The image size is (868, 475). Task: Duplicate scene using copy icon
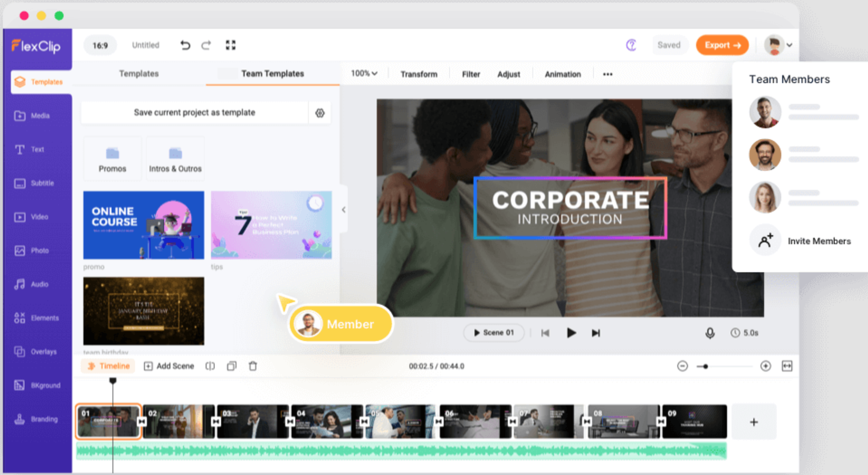click(232, 366)
